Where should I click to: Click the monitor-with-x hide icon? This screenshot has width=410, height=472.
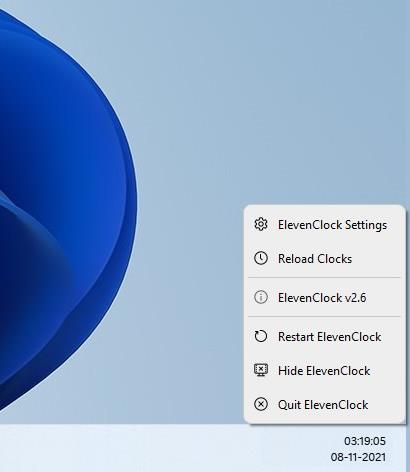[x=261, y=370]
